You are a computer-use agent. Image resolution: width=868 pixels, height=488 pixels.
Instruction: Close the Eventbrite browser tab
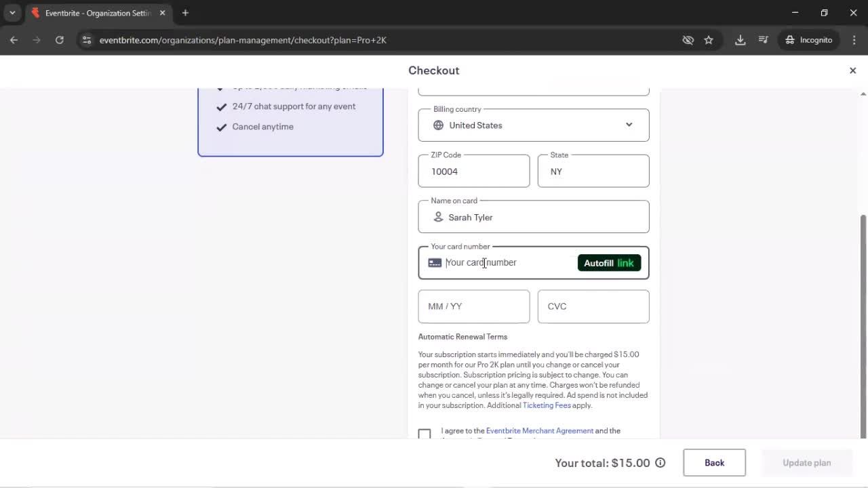point(163,13)
